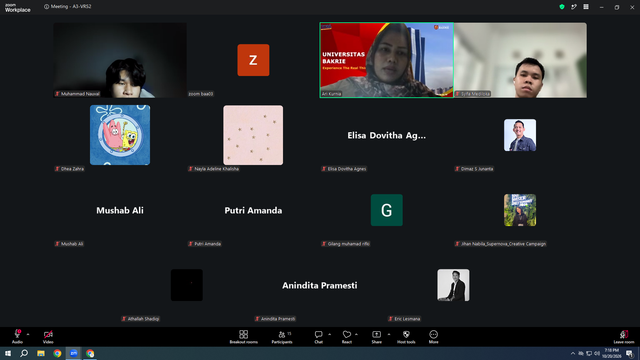Click the icon between shield and View grid

click(574, 7)
